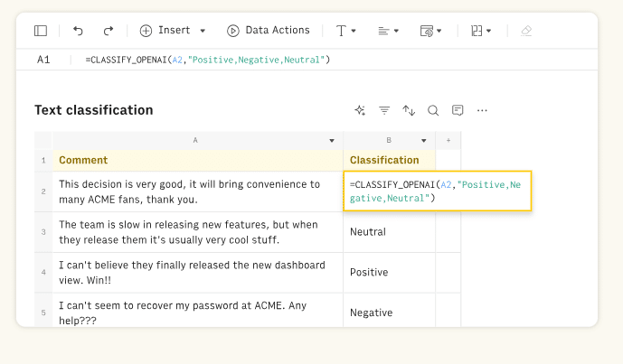Click the Data Actions button
The image size is (623, 364).
pyautogui.click(x=269, y=31)
